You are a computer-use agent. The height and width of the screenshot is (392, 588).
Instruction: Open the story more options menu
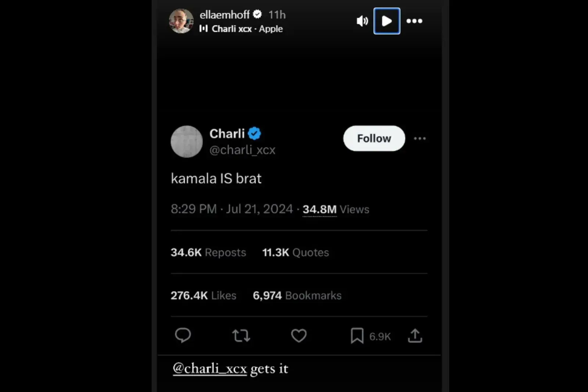[414, 21]
